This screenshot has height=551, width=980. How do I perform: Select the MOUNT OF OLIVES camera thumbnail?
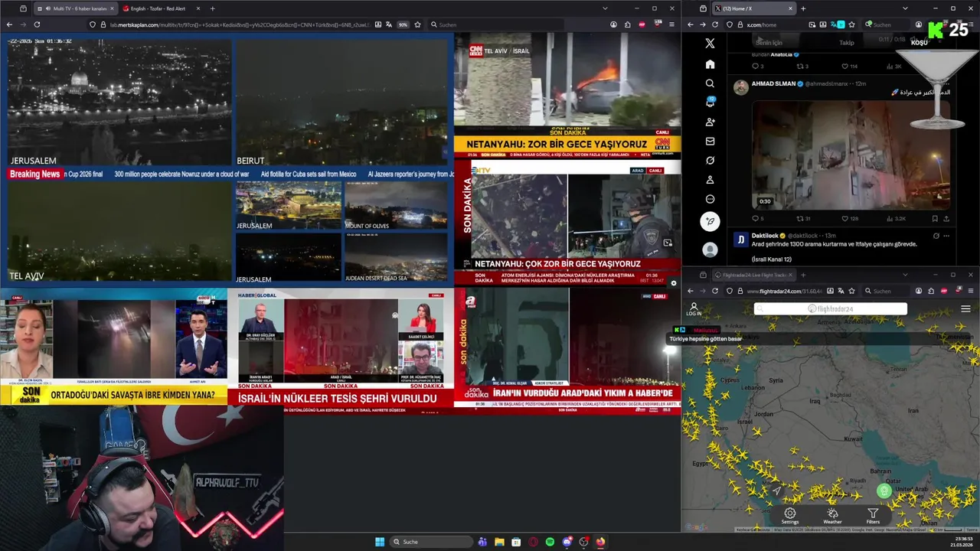(396, 205)
